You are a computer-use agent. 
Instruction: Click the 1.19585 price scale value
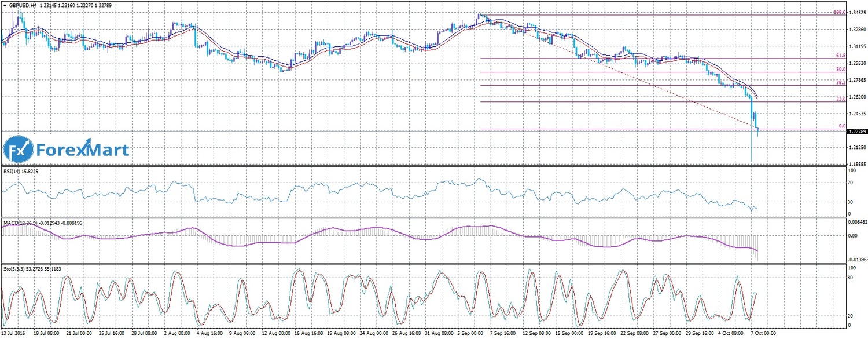(x=856, y=165)
